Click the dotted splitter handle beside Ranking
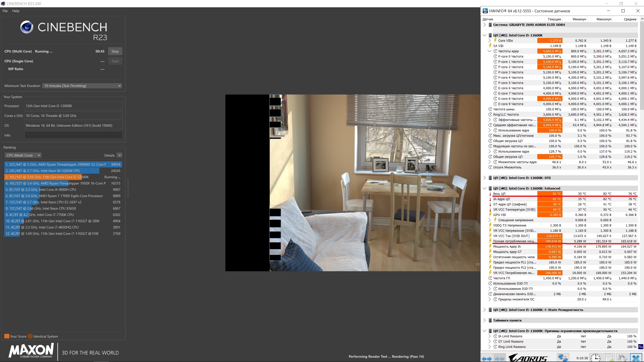Image resolution: width=644 pixels, height=362 pixels. (x=128, y=188)
